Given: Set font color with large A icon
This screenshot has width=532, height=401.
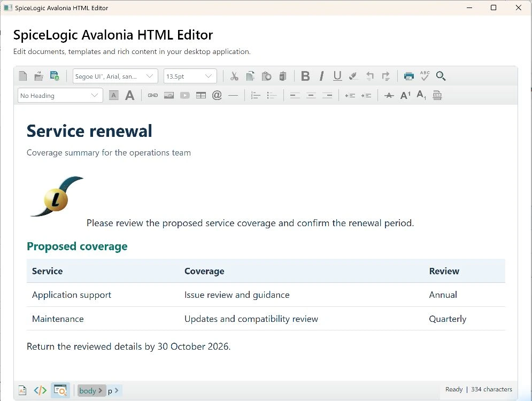Looking at the screenshot, I should [x=129, y=95].
